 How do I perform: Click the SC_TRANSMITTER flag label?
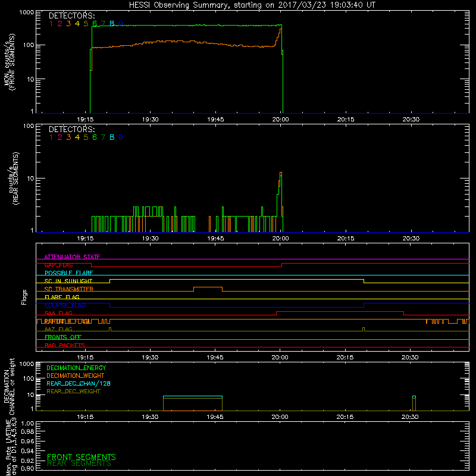point(69,289)
